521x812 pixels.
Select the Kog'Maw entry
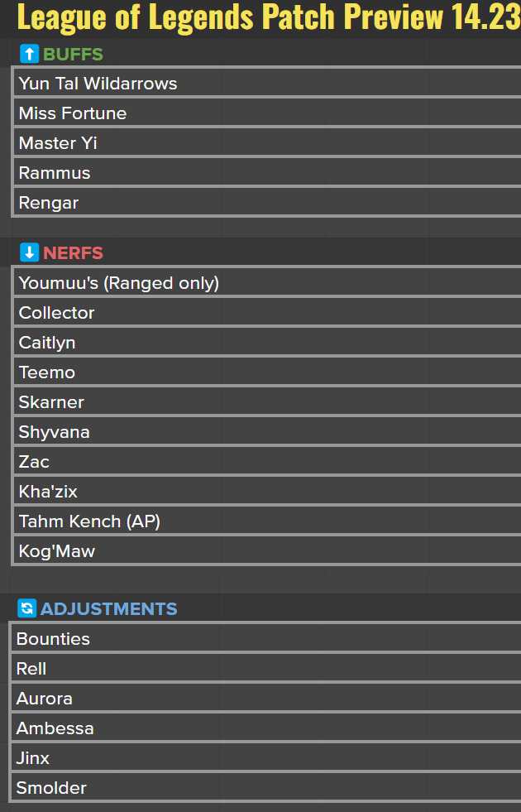(x=267, y=550)
